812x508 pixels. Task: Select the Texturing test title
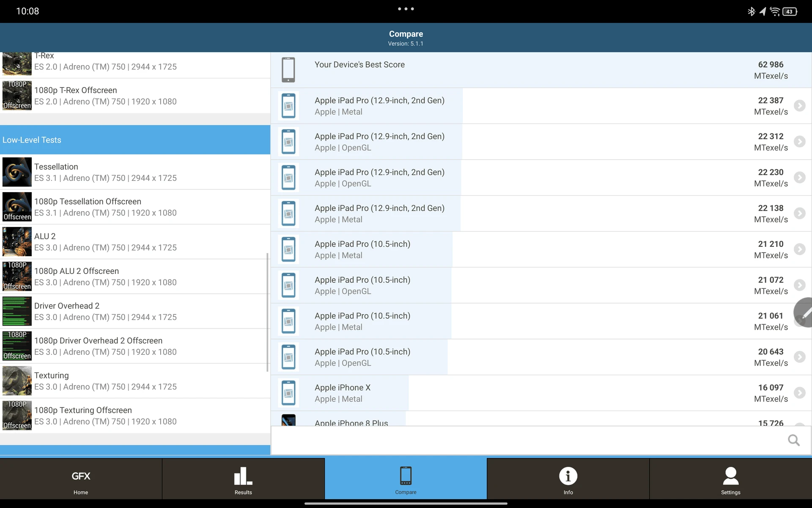pyautogui.click(x=52, y=375)
